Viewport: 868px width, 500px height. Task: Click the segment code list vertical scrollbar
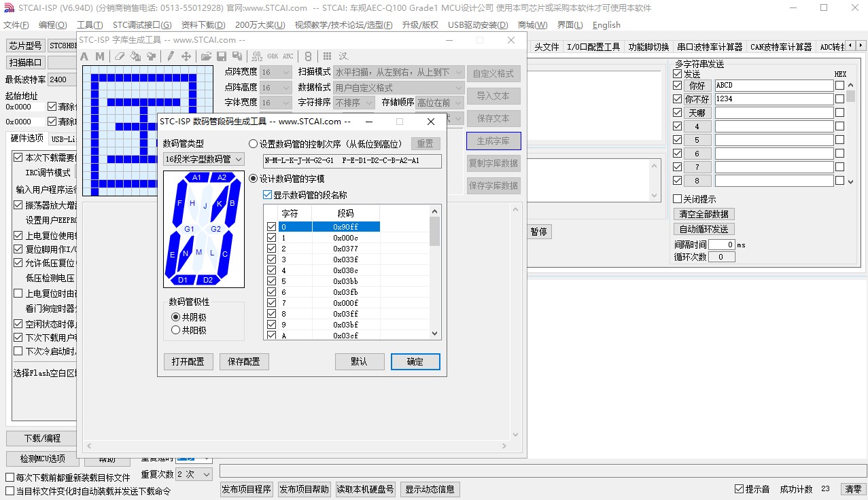click(435, 272)
